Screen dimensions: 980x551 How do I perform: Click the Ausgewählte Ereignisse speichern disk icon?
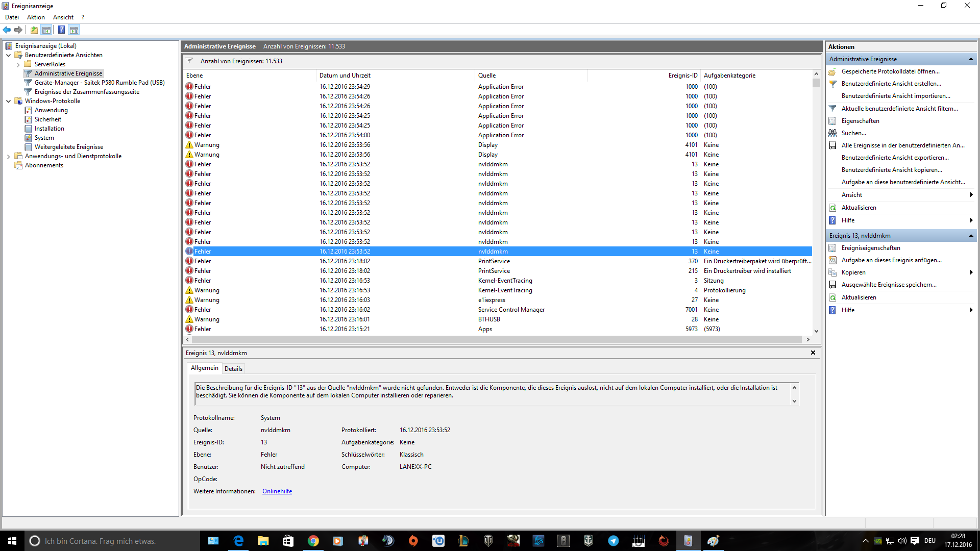[832, 285]
